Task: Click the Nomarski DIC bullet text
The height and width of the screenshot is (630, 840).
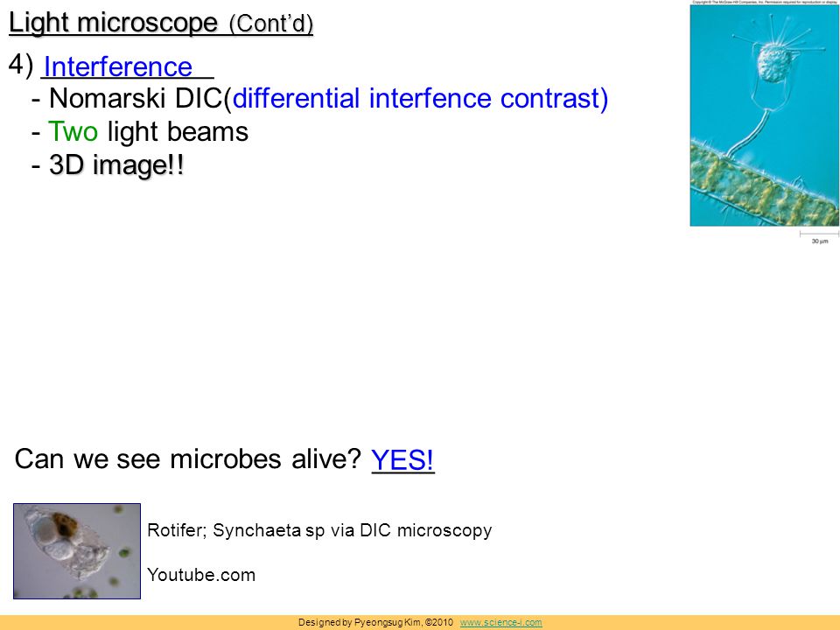Action: point(136,99)
